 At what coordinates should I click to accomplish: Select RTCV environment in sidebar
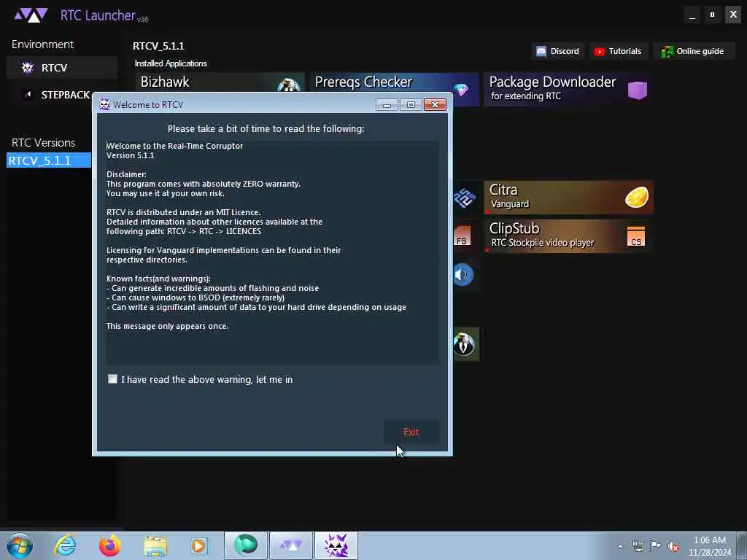[62, 68]
